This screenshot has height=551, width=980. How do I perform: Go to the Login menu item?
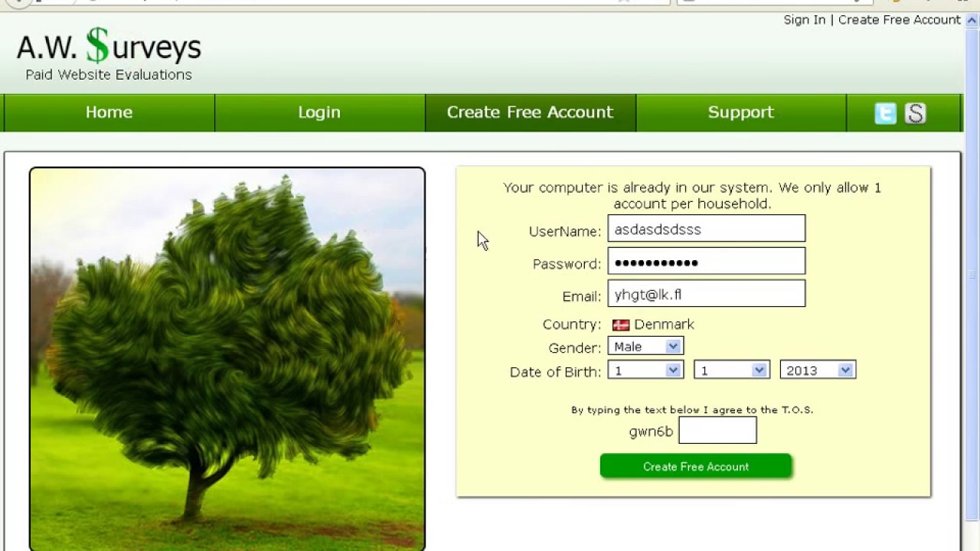319,112
